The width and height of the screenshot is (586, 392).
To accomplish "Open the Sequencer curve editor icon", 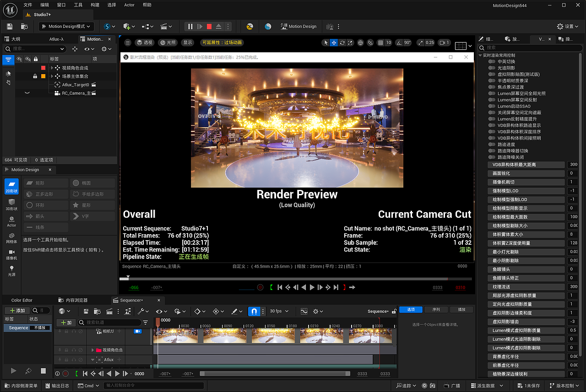I will pyautogui.click(x=304, y=311).
